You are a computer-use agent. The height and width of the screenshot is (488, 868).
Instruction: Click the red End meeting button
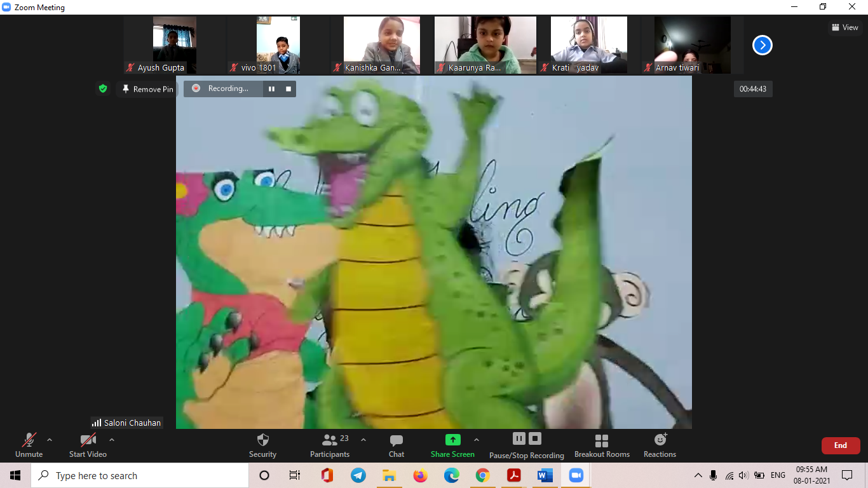[x=840, y=445]
